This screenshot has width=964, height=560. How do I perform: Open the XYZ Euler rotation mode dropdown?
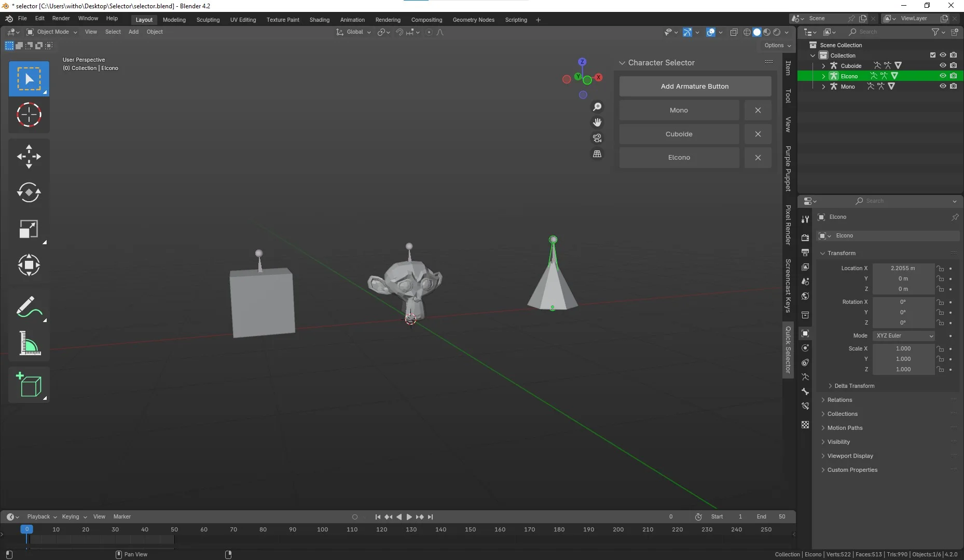click(x=904, y=335)
